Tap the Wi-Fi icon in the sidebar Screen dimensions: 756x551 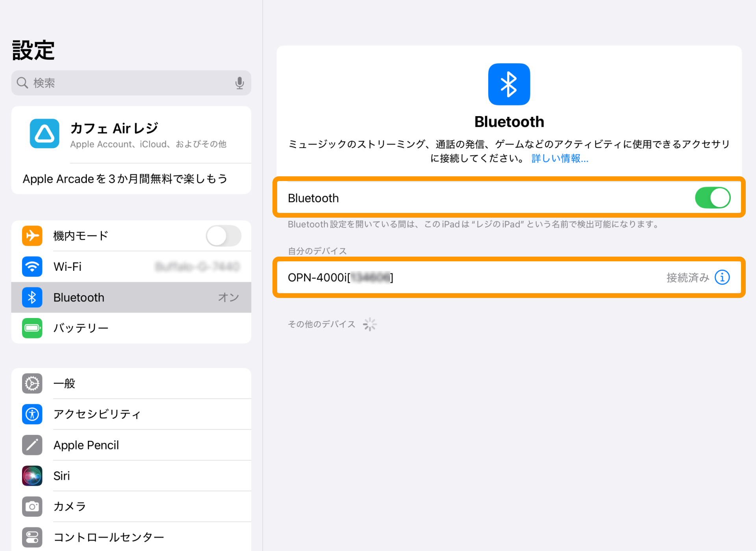pos(32,266)
